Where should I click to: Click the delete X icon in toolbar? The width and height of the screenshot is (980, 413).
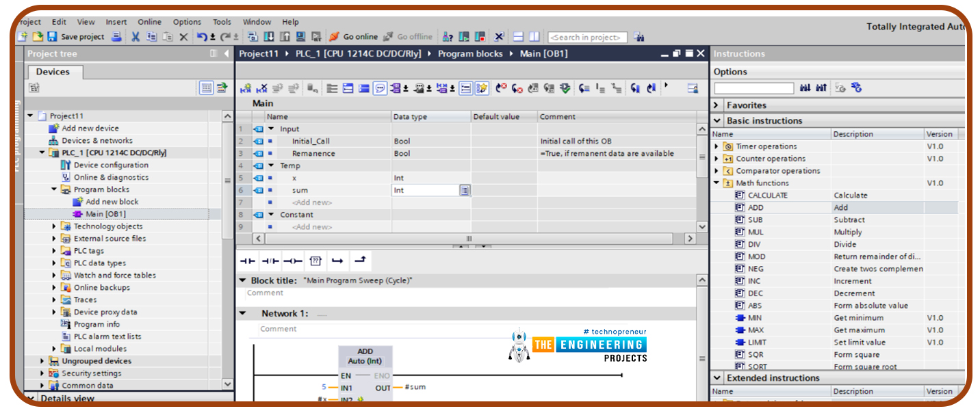183,37
